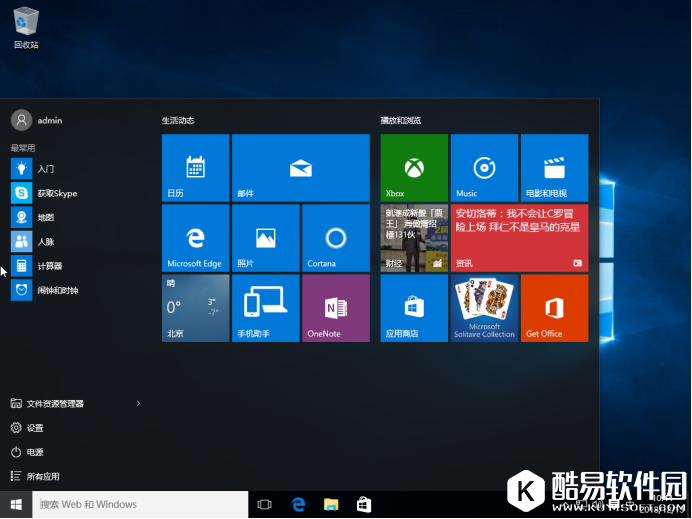Show 所有应用 list

click(42, 477)
